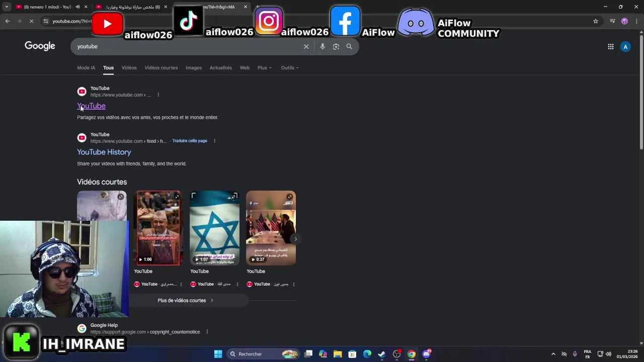This screenshot has width=644, height=362.
Task: Switch to the Actualités tab
Action: 221,68
